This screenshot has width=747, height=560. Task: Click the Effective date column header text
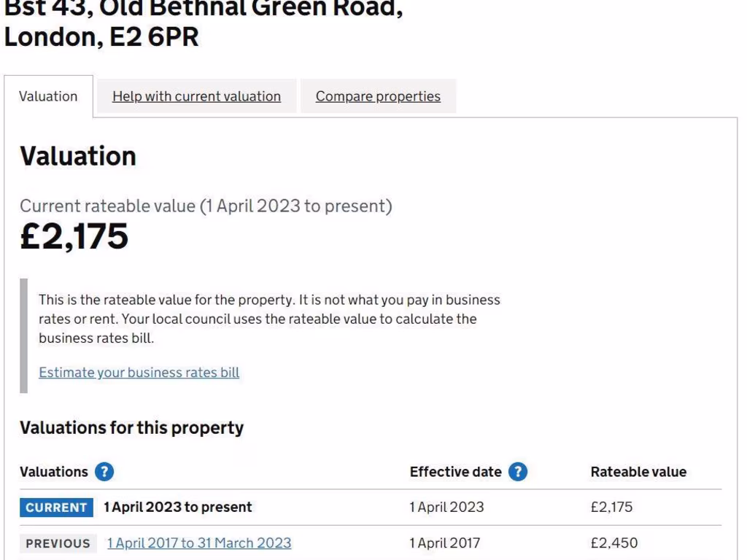point(455,472)
